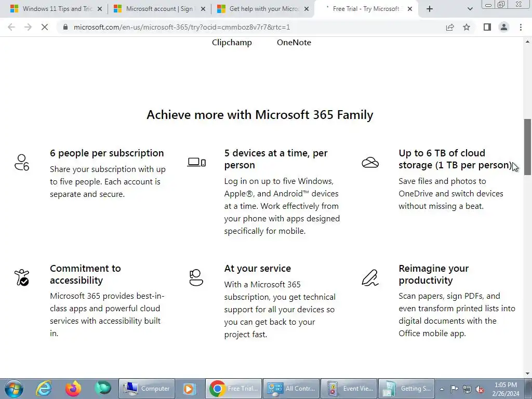Viewport: 532px width, 399px height.
Task: Click the page vertical scrollbar thumb
Action: 527,147
